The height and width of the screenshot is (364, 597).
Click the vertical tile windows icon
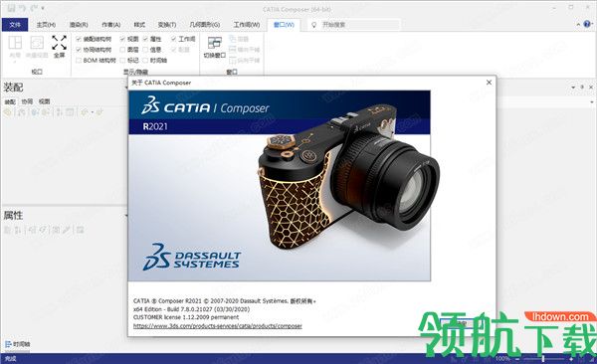point(233,60)
